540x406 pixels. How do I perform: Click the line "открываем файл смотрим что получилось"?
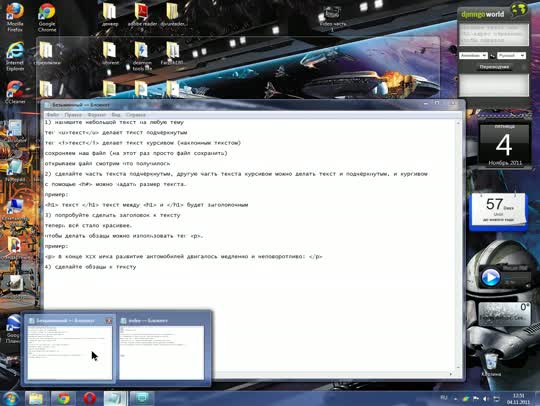[107, 164]
